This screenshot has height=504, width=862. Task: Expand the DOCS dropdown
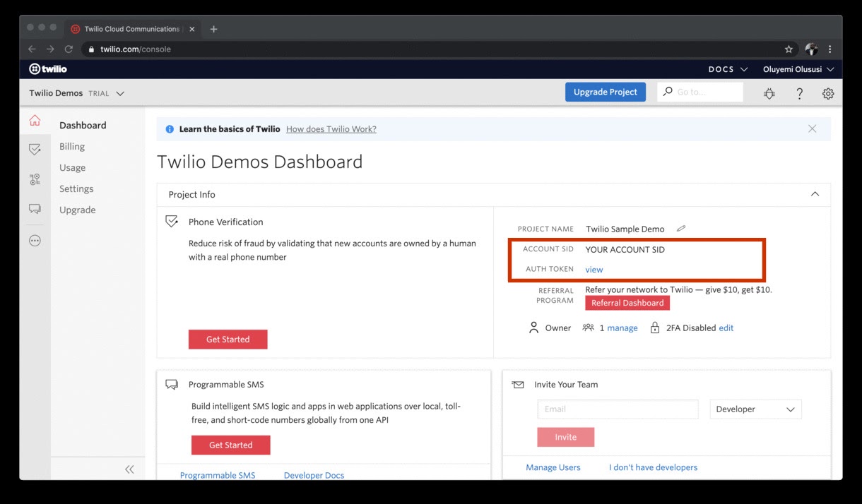click(728, 69)
